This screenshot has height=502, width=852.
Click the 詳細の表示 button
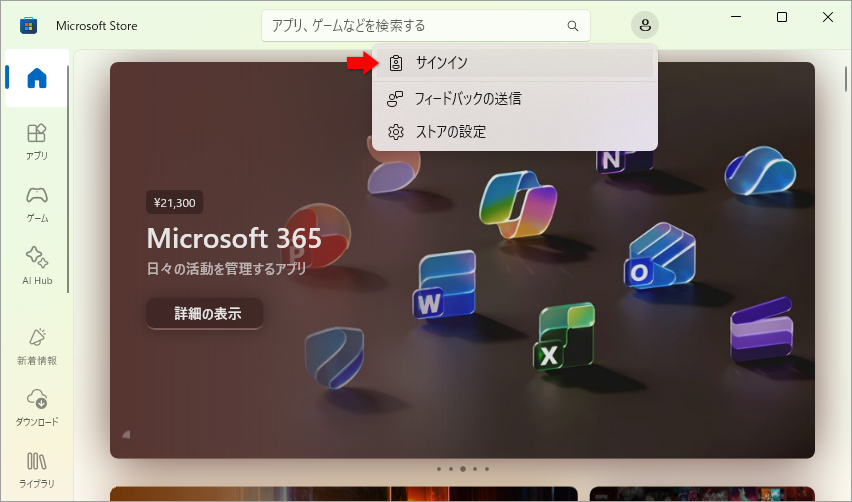click(x=205, y=313)
